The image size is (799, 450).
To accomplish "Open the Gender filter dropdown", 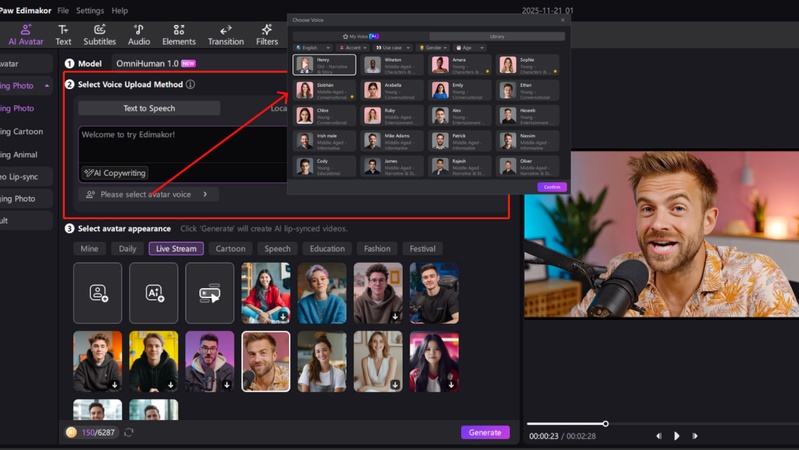I will [x=428, y=47].
